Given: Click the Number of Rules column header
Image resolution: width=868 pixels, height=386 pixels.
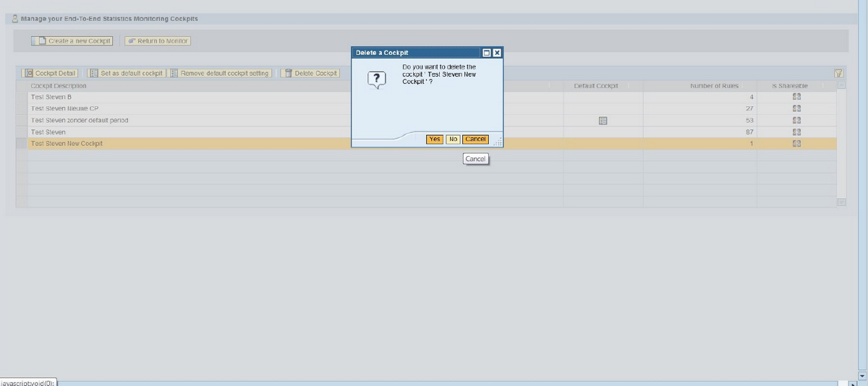Looking at the screenshot, I should [713, 86].
